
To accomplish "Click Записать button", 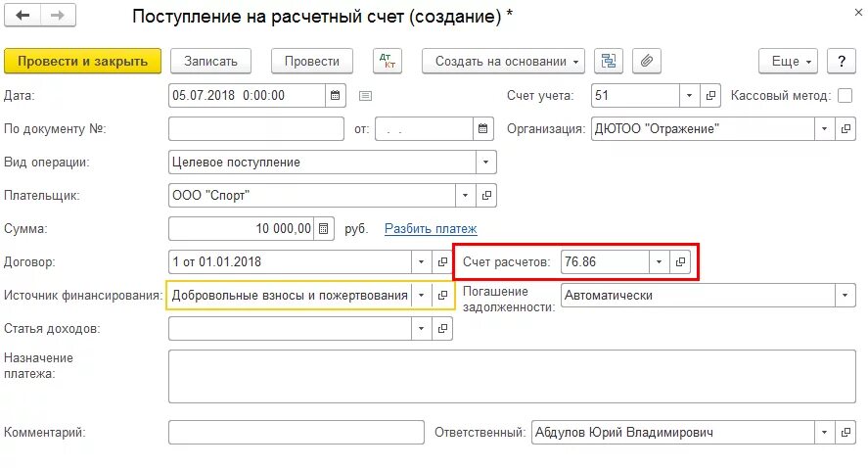I will coord(210,61).
